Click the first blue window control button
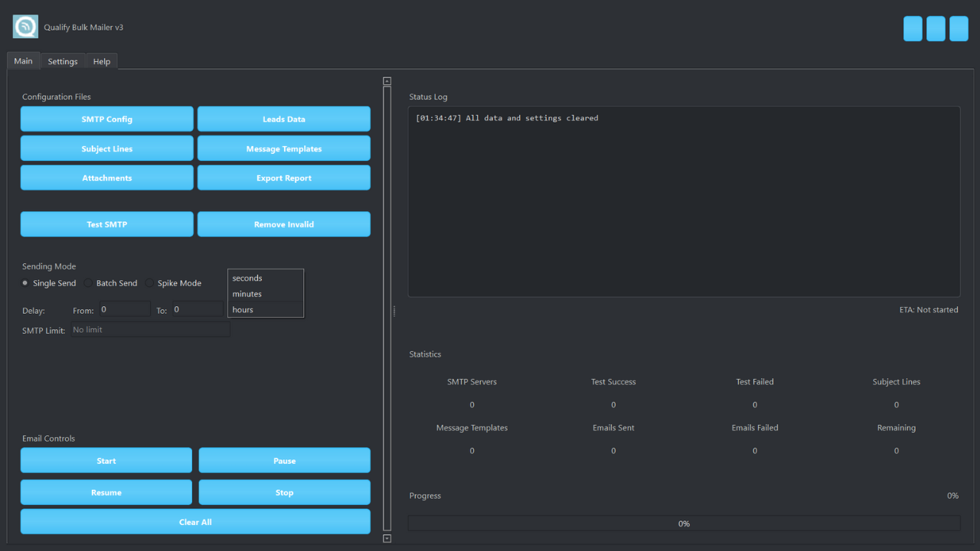Image resolution: width=980 pixels, height=551 pixels. coord(913,28)
